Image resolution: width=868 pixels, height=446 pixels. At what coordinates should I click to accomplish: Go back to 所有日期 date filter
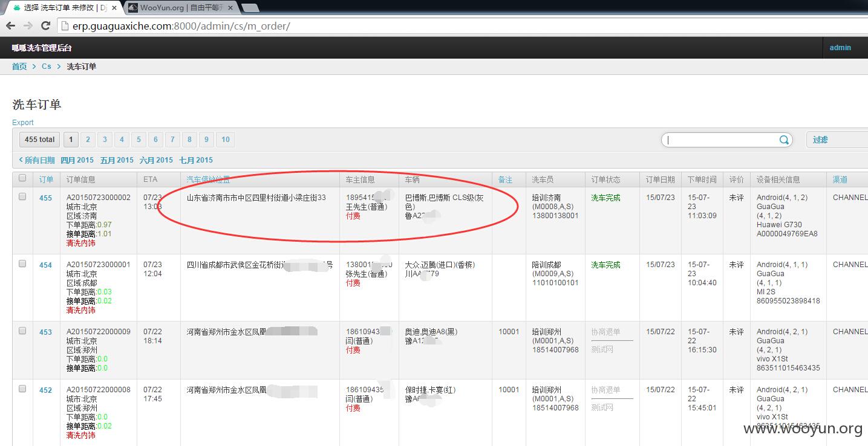click(37, 160)
